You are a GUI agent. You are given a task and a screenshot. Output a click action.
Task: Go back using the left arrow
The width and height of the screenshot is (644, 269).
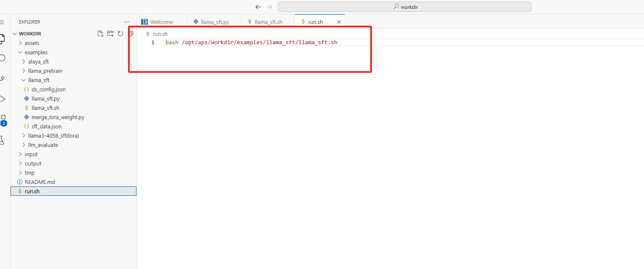[258, 7]
